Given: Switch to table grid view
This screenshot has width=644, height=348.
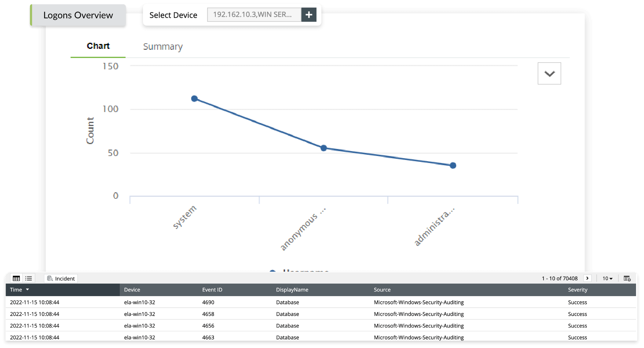Looking at the screenshot, I should (x=16, y=278).
